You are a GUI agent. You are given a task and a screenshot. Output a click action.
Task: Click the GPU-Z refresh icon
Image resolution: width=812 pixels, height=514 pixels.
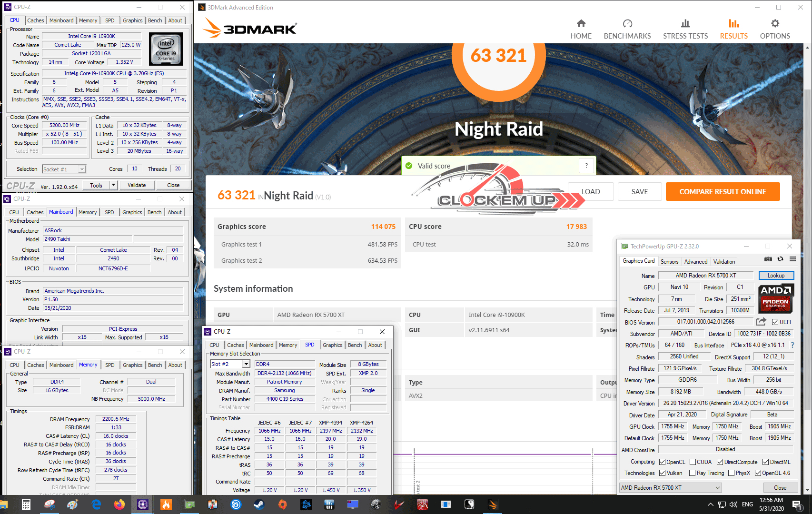[780, 259]
